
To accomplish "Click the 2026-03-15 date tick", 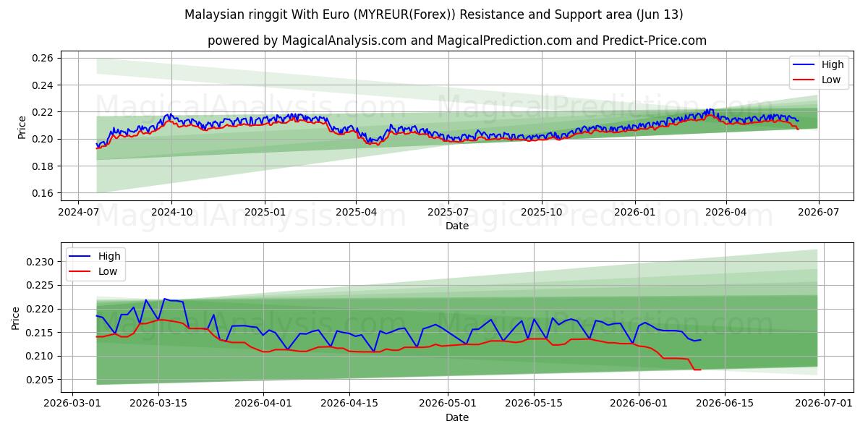I will [158, 404].
